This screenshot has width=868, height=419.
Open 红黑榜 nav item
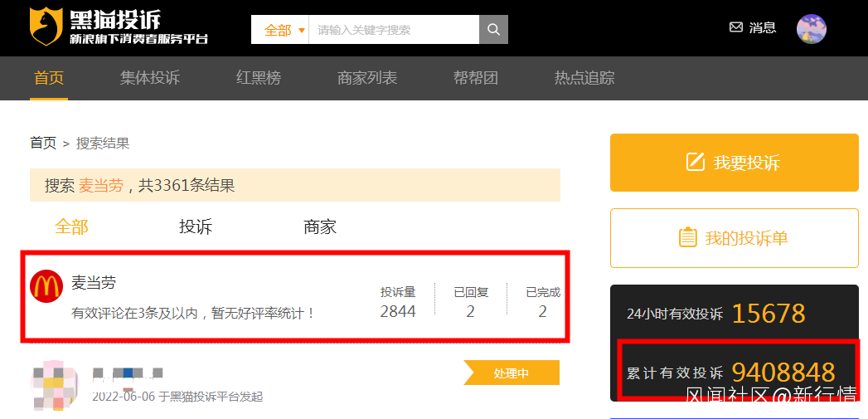click(x=259, y=78)
